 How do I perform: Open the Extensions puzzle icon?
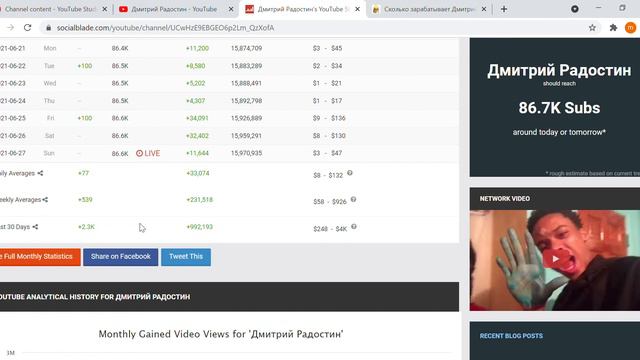[613, 28]
